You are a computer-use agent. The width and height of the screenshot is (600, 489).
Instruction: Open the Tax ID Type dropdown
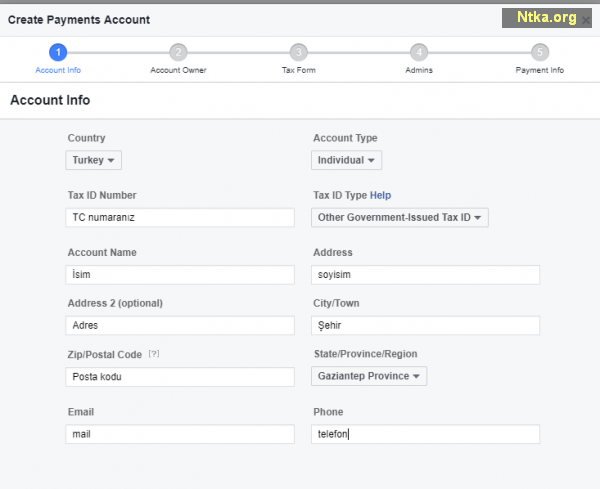pos(400,217)
